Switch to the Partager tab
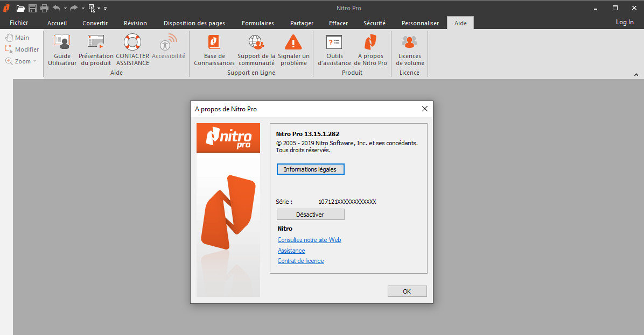This screenshot has width=644, height=335. coord(302,23)
